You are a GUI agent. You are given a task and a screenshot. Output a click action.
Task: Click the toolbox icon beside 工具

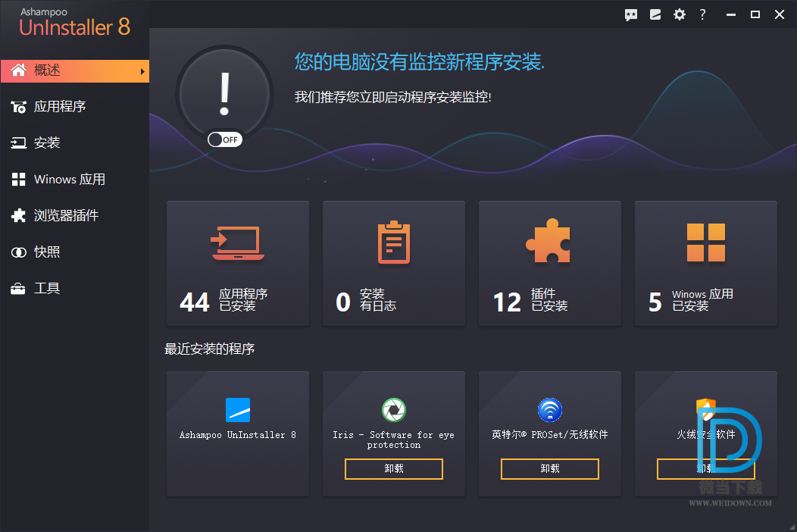pos(18,289)
